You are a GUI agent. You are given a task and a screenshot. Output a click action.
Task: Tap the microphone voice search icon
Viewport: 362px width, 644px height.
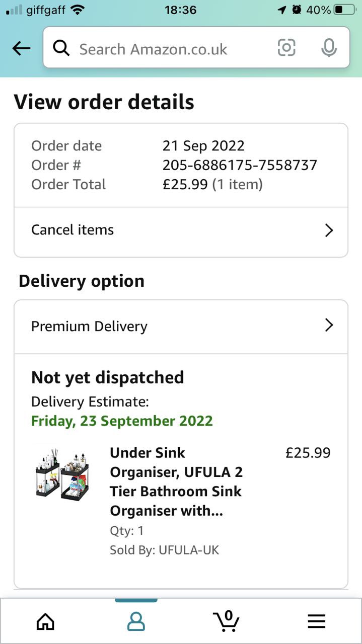click(x=329, y=48)
